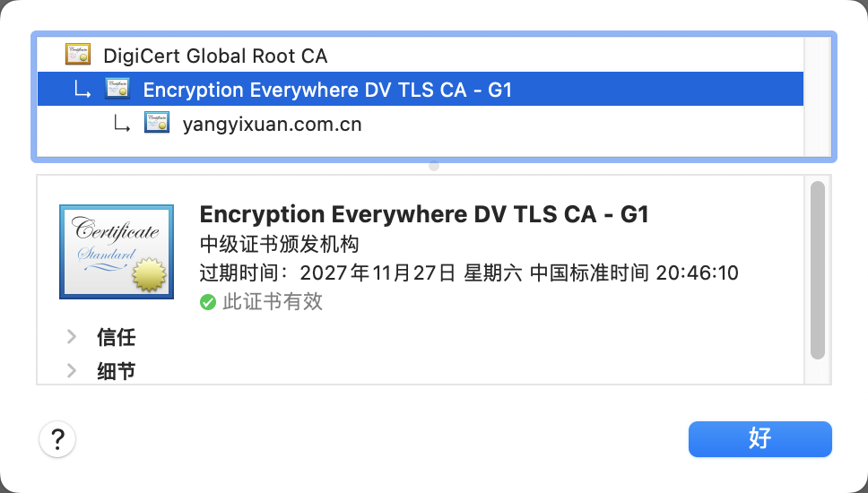Click the large Certificate Standard image
Image resolution: width=868 pixels, height=493 pixels.
(x=117, y=252)
